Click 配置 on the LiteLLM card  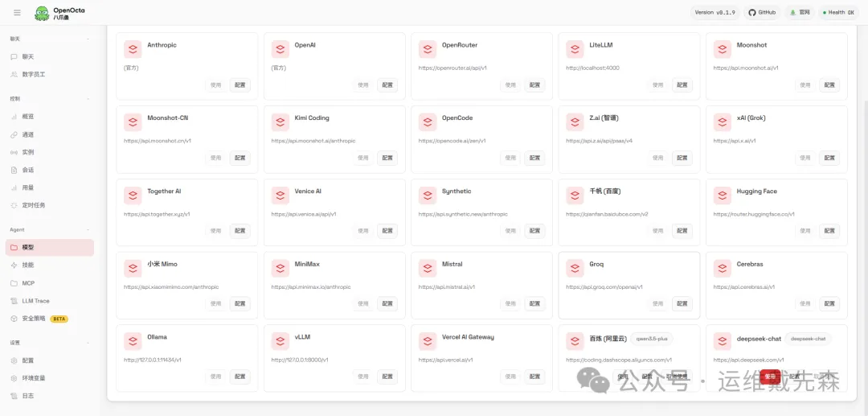(682, 84)
